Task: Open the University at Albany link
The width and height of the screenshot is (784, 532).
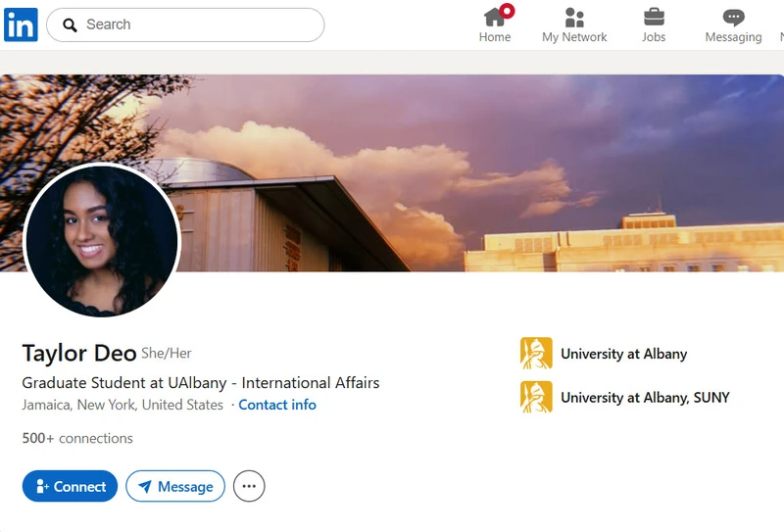Action: (x=623, y=354)
